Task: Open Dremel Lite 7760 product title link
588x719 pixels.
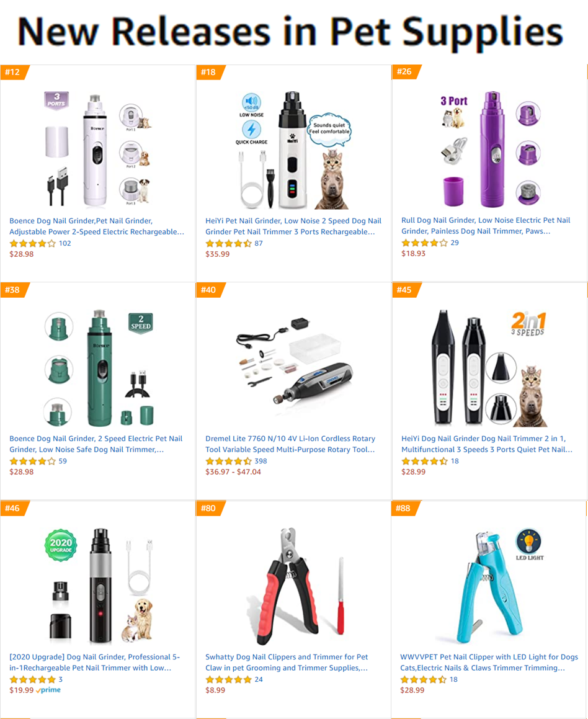Action: click(x=290, y=444)
